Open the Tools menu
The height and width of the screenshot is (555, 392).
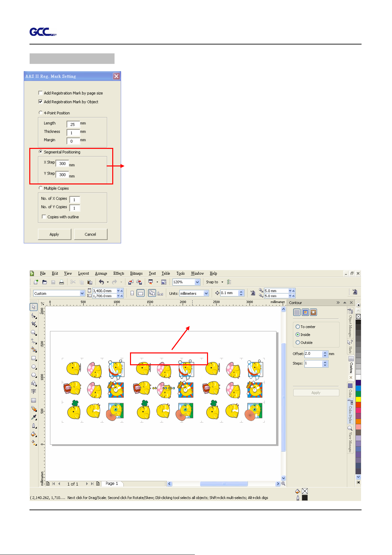(181, 273)
